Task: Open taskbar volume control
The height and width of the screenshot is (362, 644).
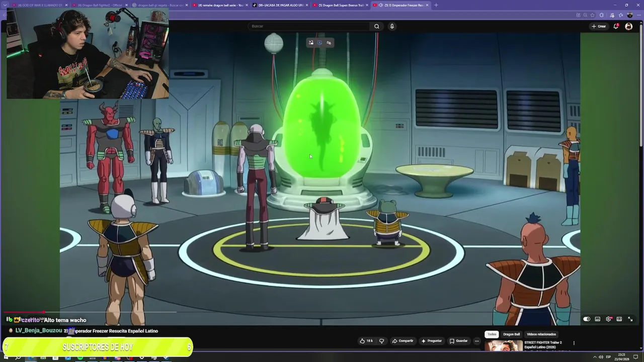Action: pyautogui.click(x=601, y=357)
